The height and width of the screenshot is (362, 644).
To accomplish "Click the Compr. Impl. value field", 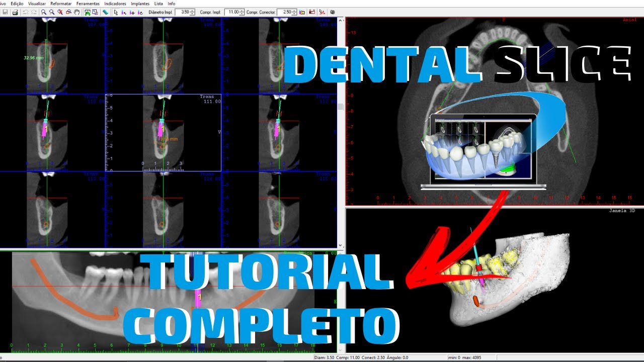I will pyautogui.click(x=232, y=12).
